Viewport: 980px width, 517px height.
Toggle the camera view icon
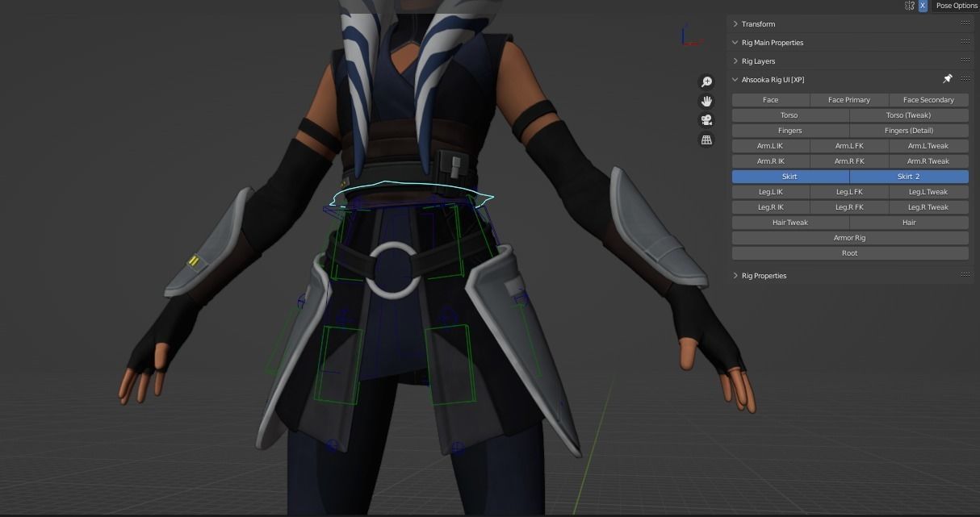[706, 120]
